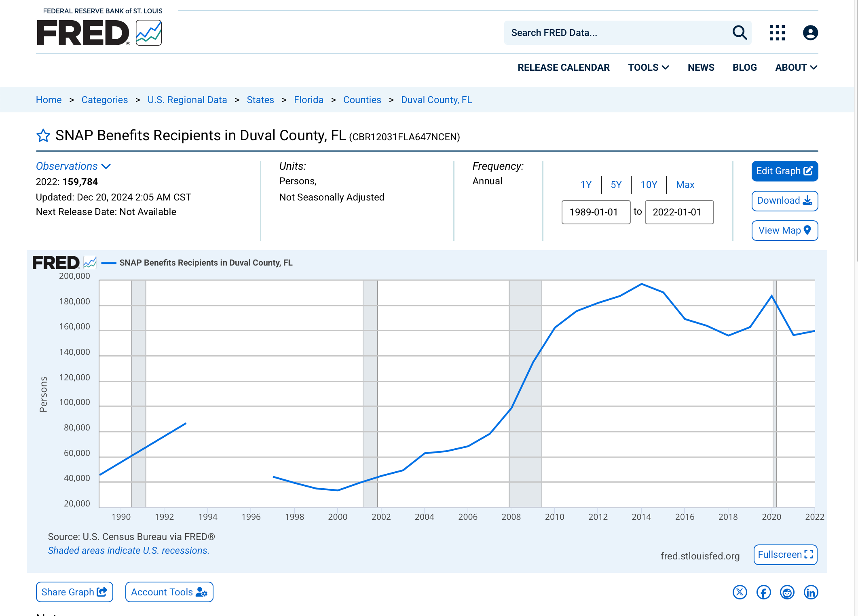Screen dimensions: 858x616
Task: Click the Download button
Action: 784,201
